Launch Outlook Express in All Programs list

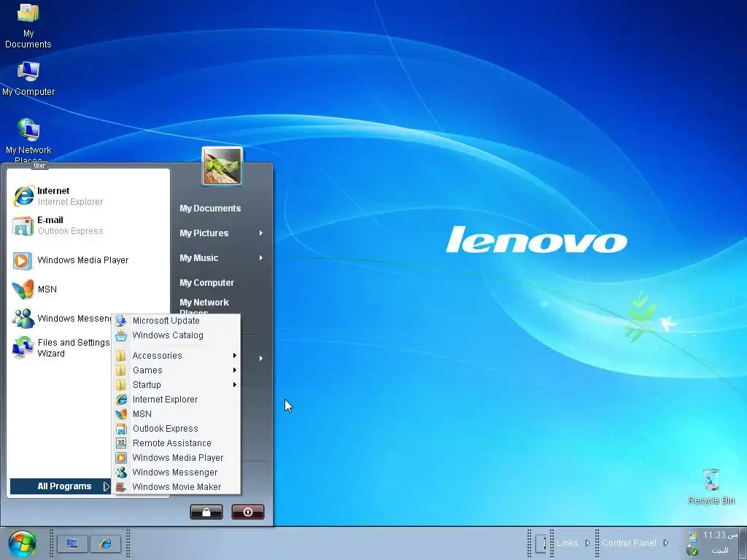(177, 429)
